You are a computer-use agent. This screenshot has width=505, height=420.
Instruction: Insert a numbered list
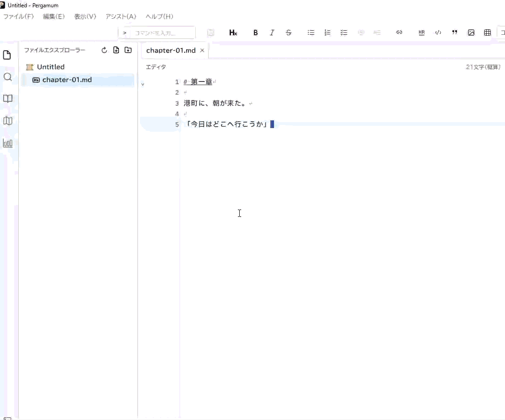click(x=327, y=32)
